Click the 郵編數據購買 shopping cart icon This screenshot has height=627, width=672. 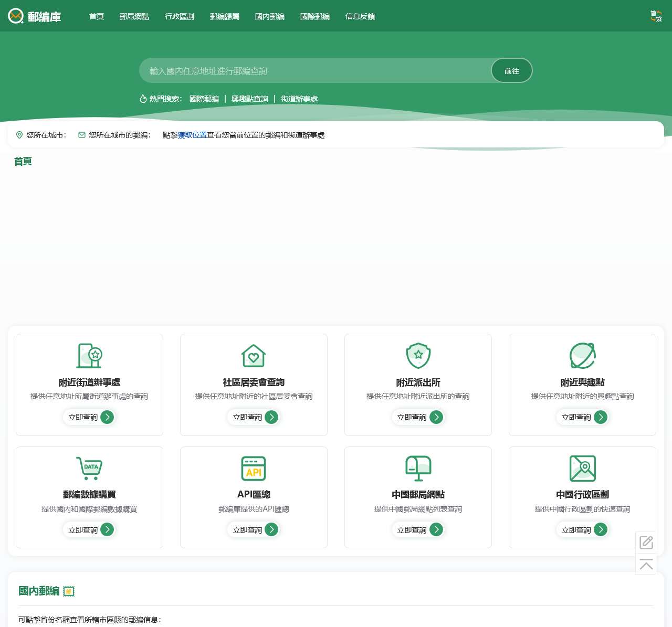[89, 468]
